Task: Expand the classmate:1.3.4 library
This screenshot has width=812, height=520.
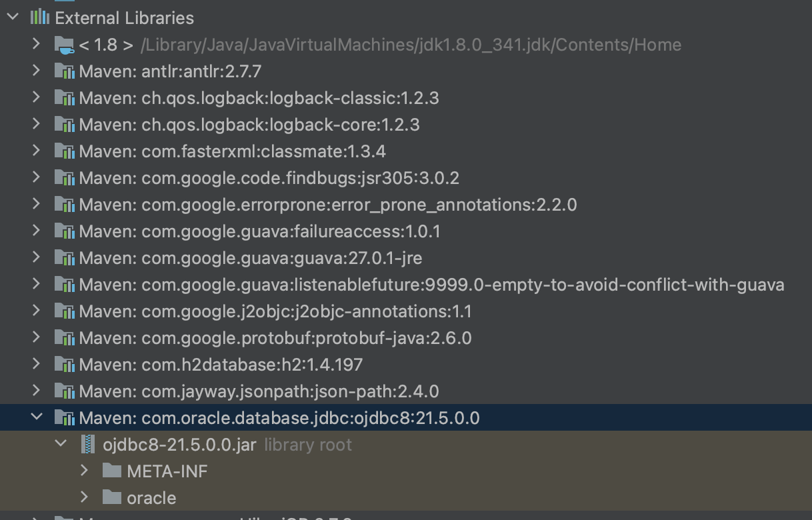Action: click(37, 151)
